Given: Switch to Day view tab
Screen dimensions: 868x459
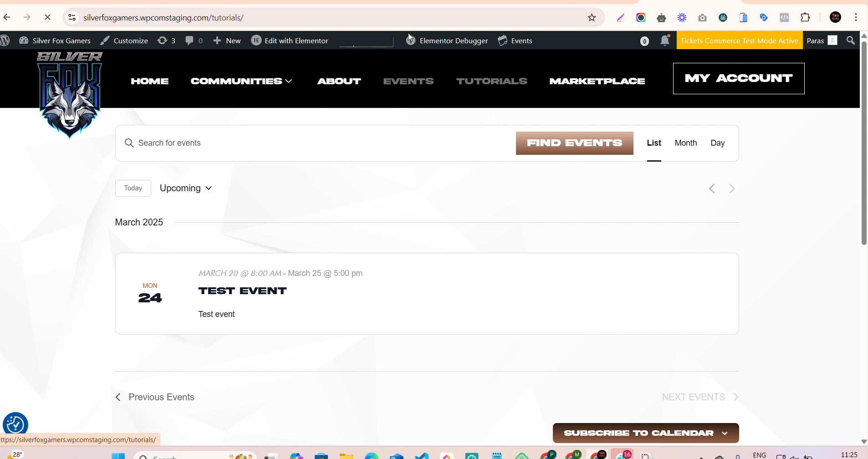Looking at the screenshot, I should (717, 143).
